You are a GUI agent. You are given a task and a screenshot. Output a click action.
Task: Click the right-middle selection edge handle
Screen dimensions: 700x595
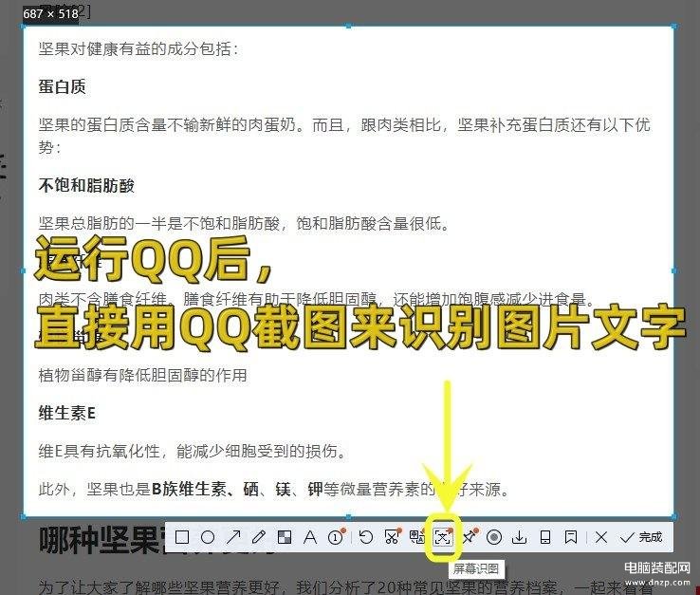pos(673,270)
